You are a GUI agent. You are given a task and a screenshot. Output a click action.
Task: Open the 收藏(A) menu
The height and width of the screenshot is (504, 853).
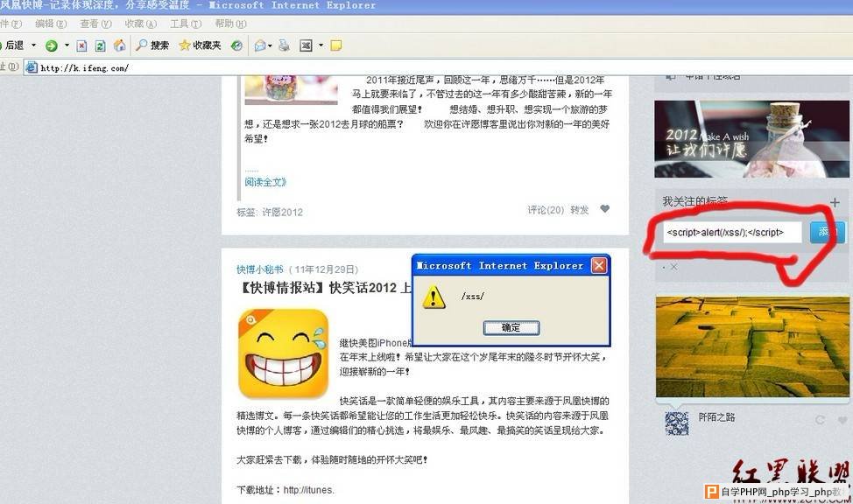pos(140,24)
